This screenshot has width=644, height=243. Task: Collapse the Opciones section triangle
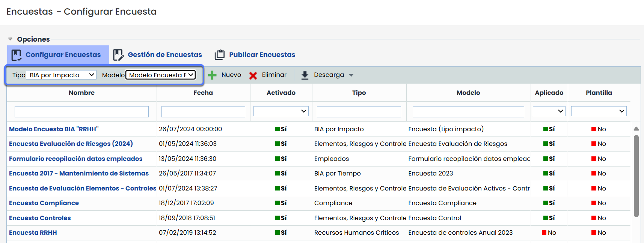coord(11,39)
